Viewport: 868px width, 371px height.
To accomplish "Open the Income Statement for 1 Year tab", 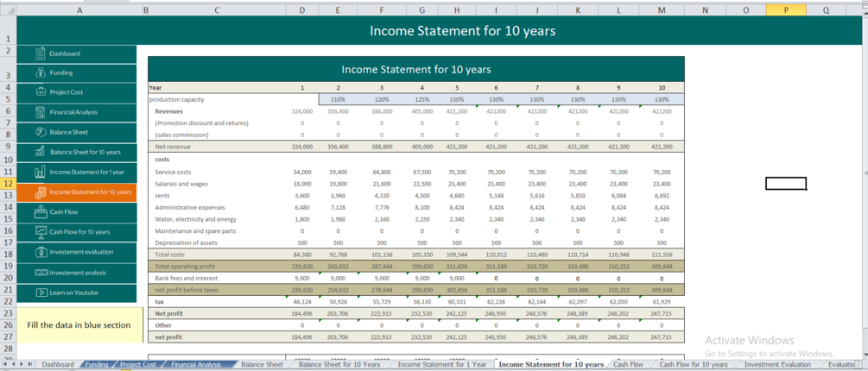I will coord(441,365).
